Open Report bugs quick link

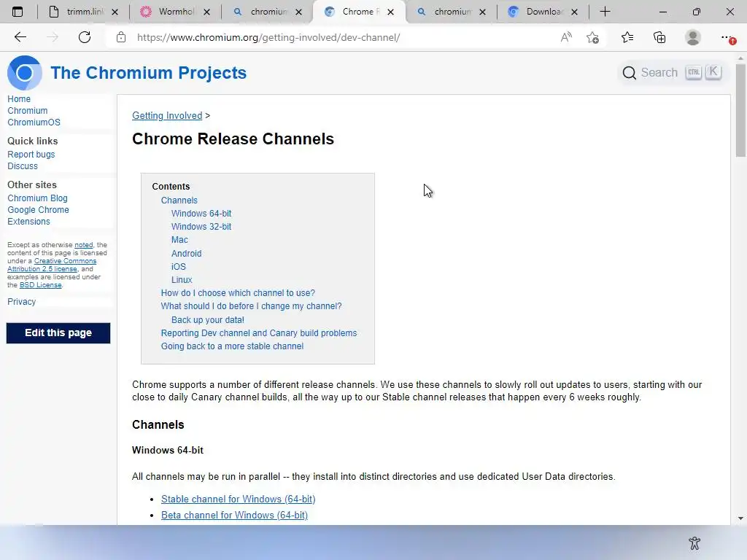tap(31, 155)
